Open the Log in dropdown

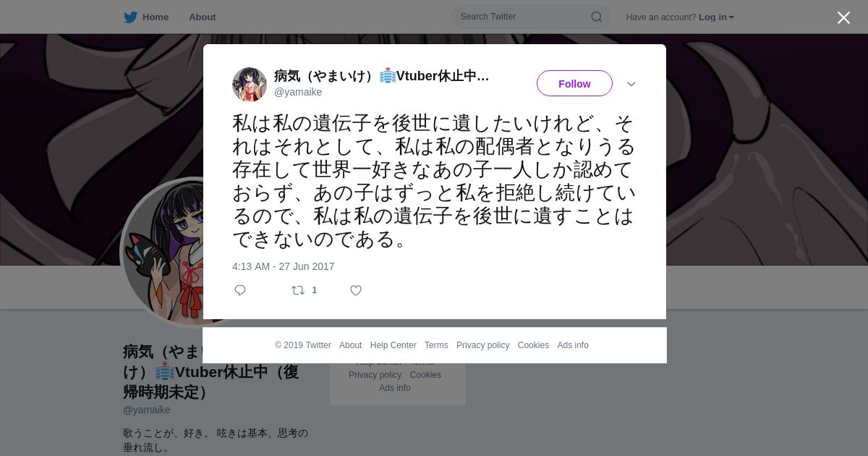point(716,17)
